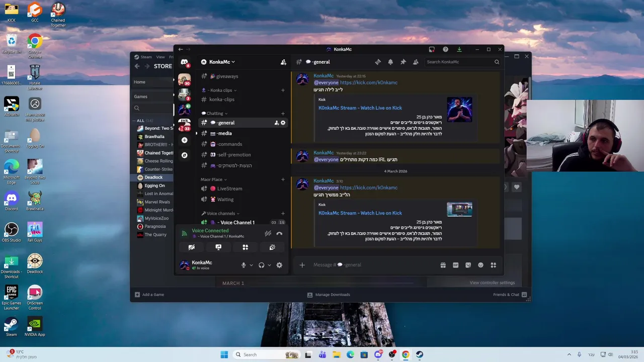Open GIF picker in message bar

[455, 265]
